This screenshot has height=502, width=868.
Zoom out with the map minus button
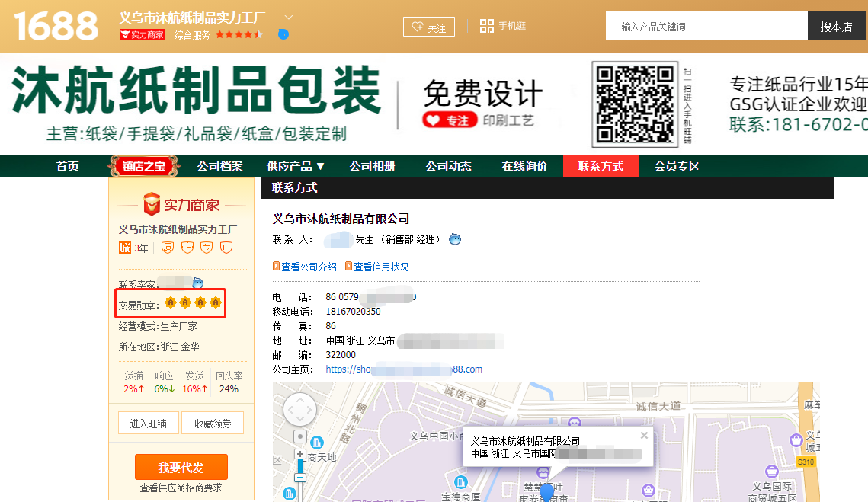(300, 477)
